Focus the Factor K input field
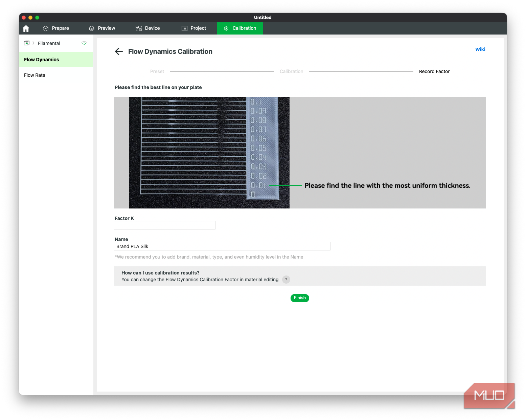 pyautogui.click(x=165, y=225)
